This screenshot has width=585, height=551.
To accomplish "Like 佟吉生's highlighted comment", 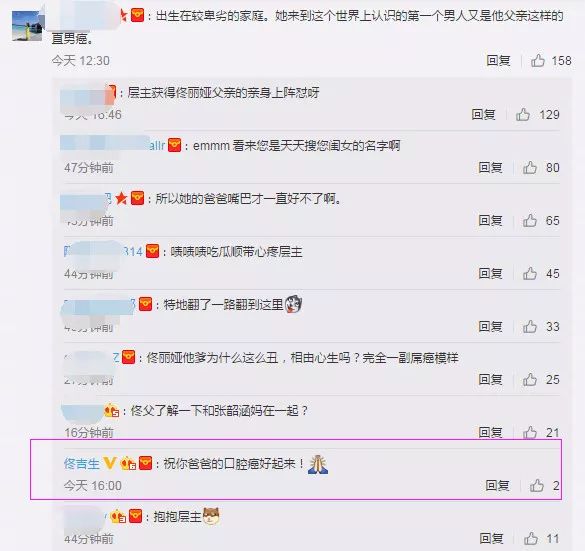I will (x=536, y=485).
